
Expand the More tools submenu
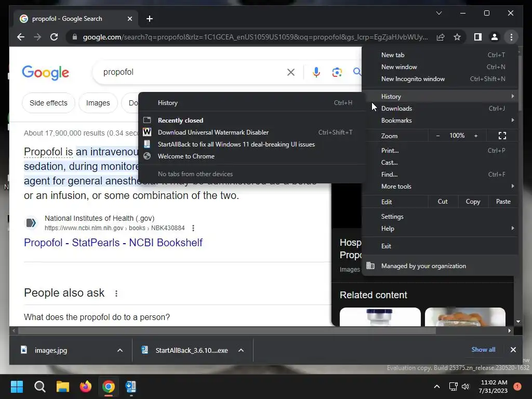[x=440, y=187]
